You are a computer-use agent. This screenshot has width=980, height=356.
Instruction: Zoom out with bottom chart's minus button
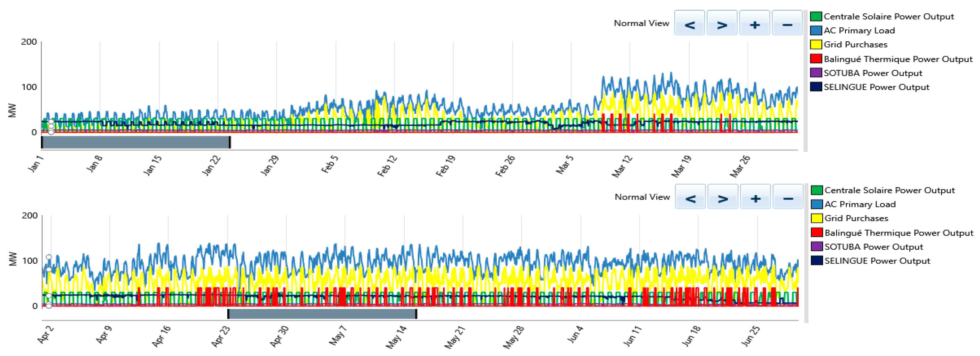788,197
